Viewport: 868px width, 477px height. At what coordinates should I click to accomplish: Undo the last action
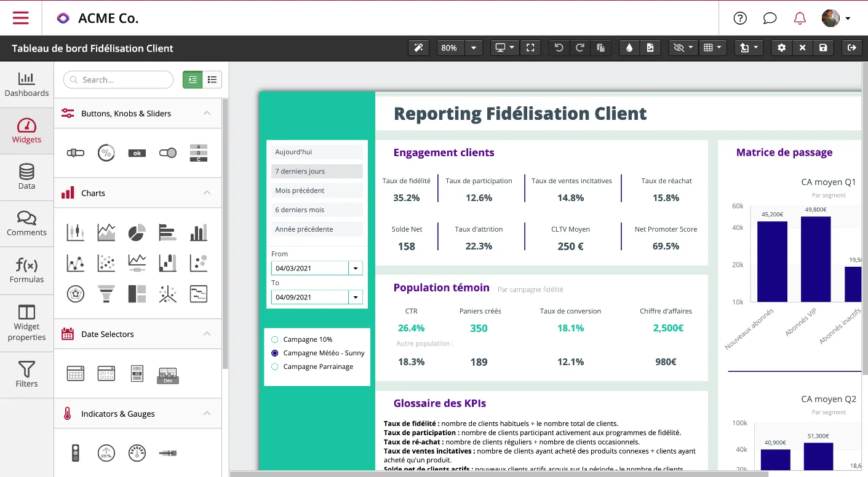pos(559,48)
